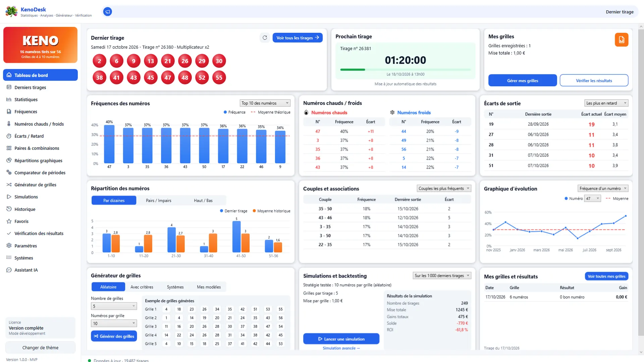Open the Les plus en retard dropdown
This screenshot has height=362, width=644.
[606, 103]
